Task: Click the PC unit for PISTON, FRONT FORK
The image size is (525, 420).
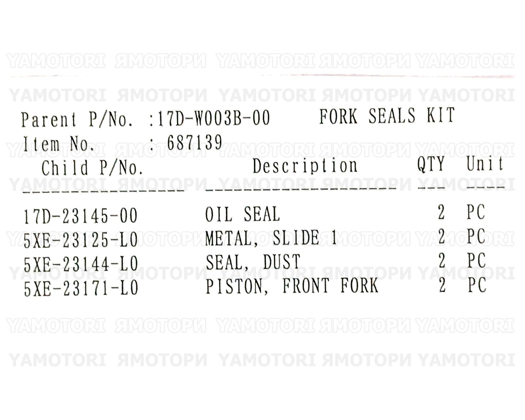Action: [477, 285]
